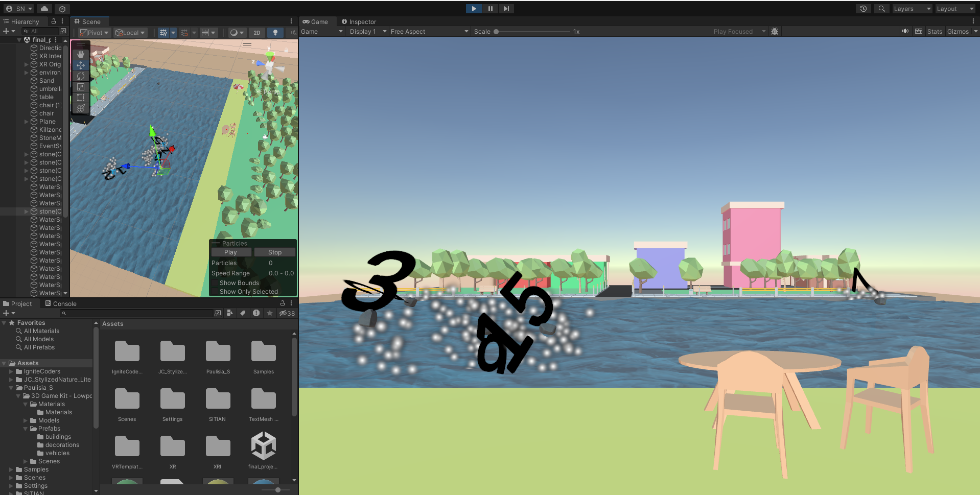Click the bug debug icon in Game view
Image resolution: width=980 pixels, height=495 pixels.
pyautogui.click(x=775, y=32)
